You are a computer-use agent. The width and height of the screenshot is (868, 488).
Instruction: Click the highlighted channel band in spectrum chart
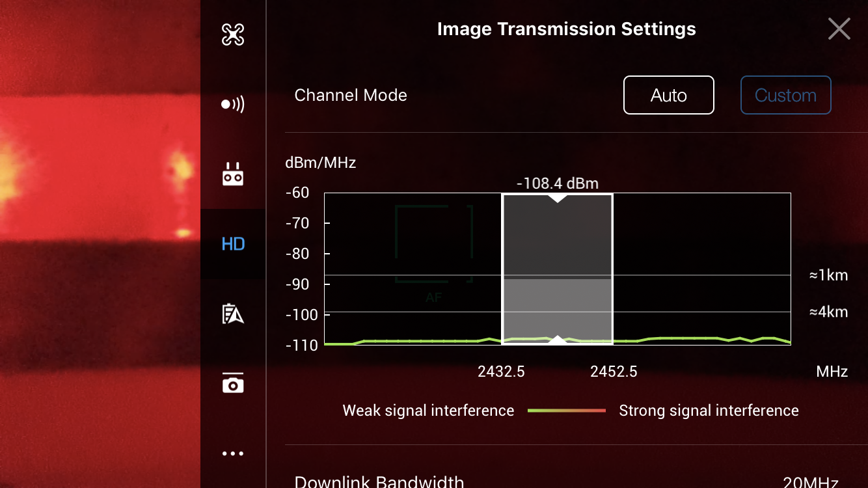coord(557,268)
